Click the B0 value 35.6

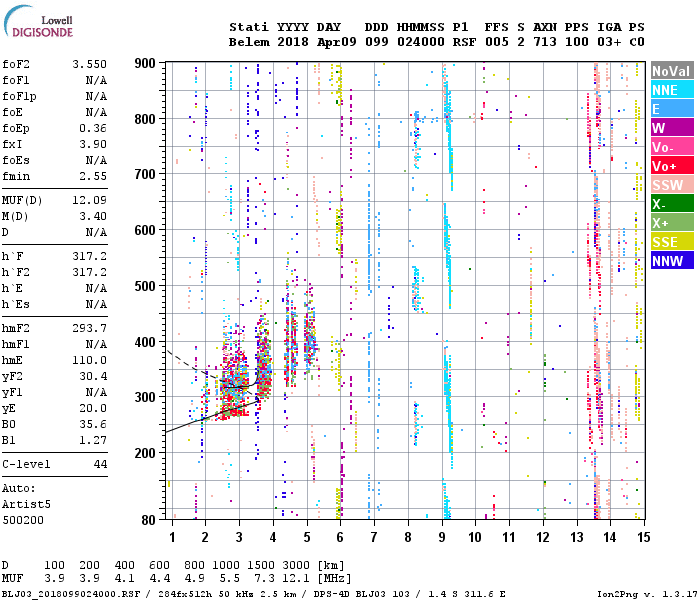(93, 424)
